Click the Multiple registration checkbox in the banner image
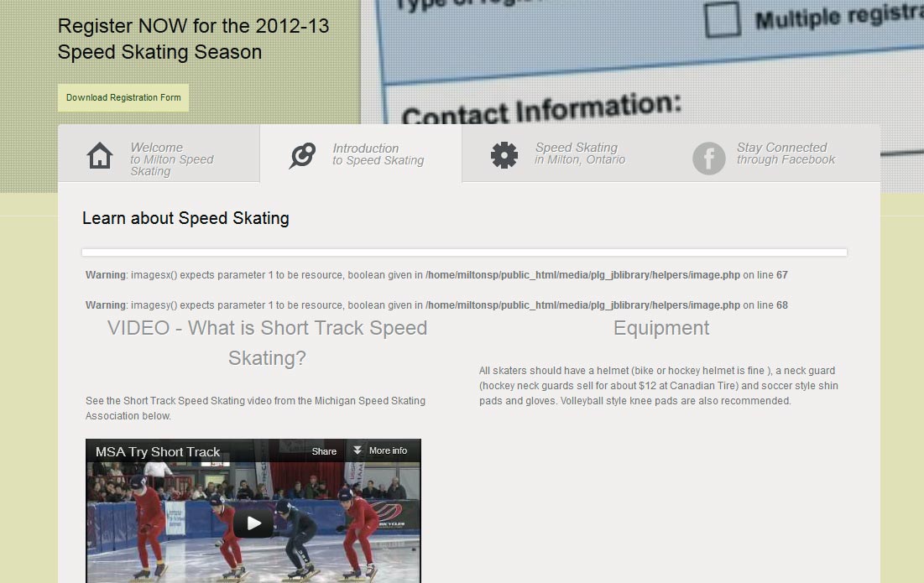The width and height of the screenshot is (924, 583). coord(722,18)
